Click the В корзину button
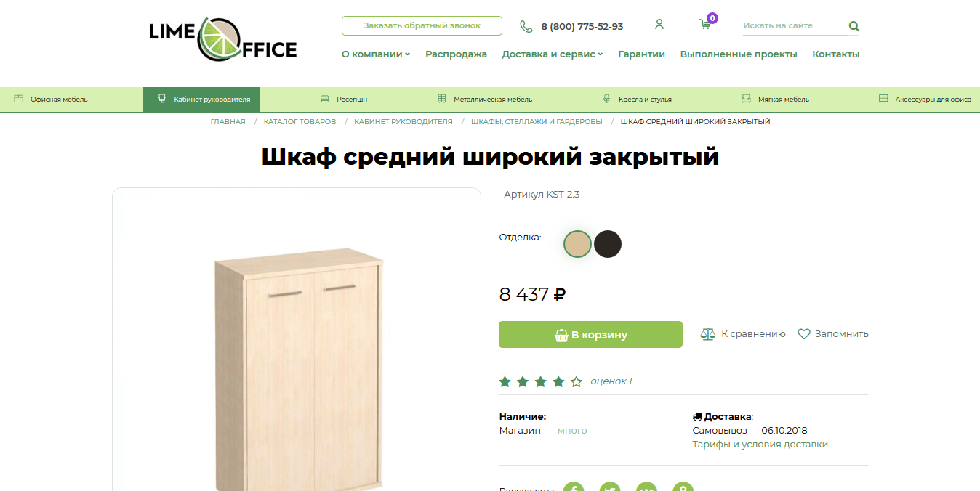The height and width of the screenshot is (491, 980). coord(590,334)
